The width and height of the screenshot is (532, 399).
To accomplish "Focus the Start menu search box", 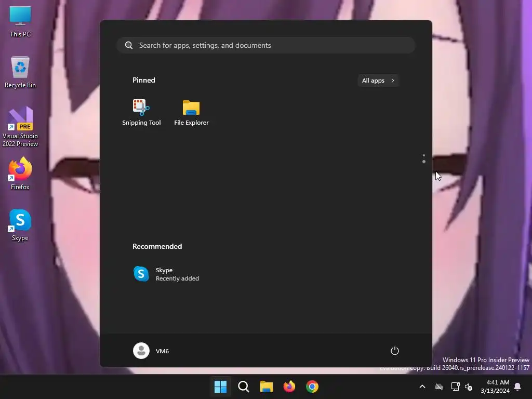I will coord(265,46).
